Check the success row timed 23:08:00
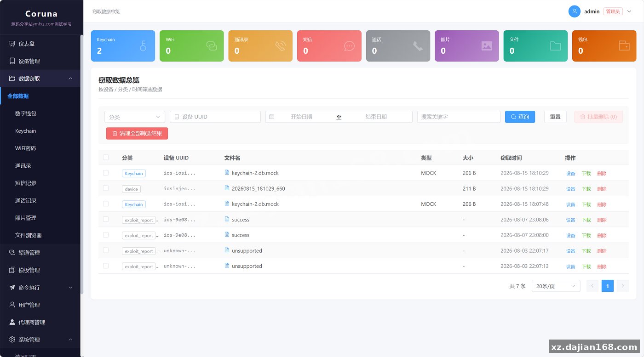Viewport: 644px width, 357px height. (x=106, y=235)
